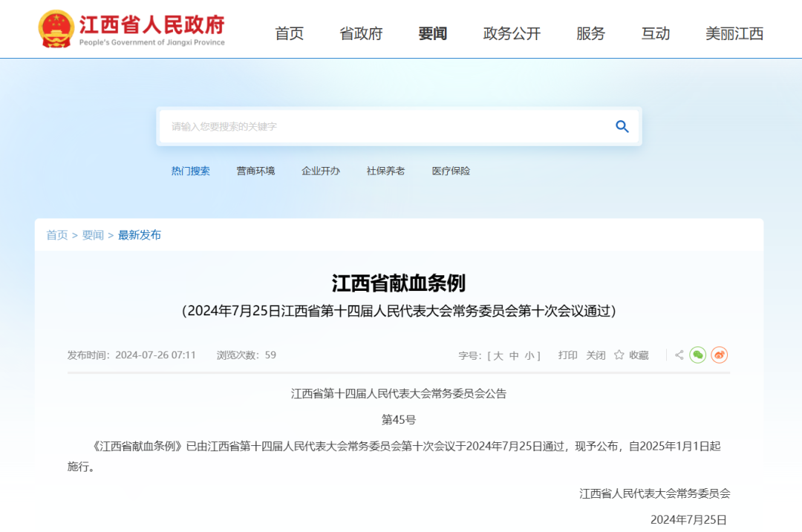Click 要闻 in the breadcrumb
Screen dimensions: 802x532
(93, 235)
